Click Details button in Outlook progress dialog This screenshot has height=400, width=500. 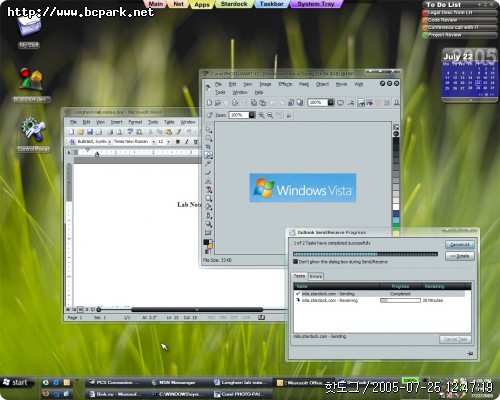[460, 256]
